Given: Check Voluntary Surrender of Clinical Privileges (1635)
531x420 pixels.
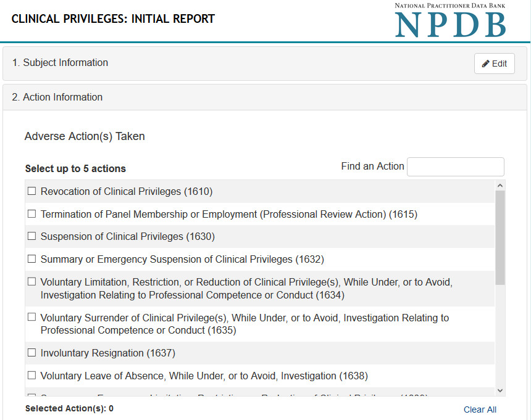Looking at the screenshot, I should click(31, 317).
